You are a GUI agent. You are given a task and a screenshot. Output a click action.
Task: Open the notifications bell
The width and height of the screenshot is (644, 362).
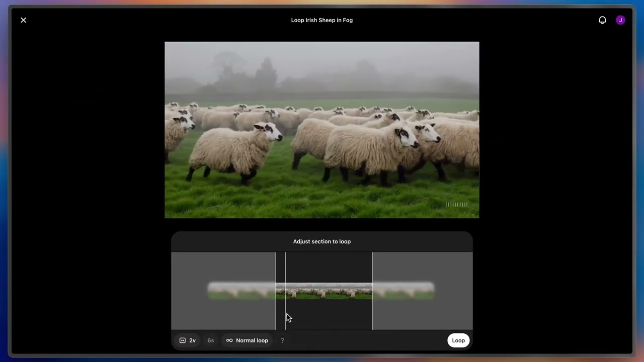tap(602, 20)
